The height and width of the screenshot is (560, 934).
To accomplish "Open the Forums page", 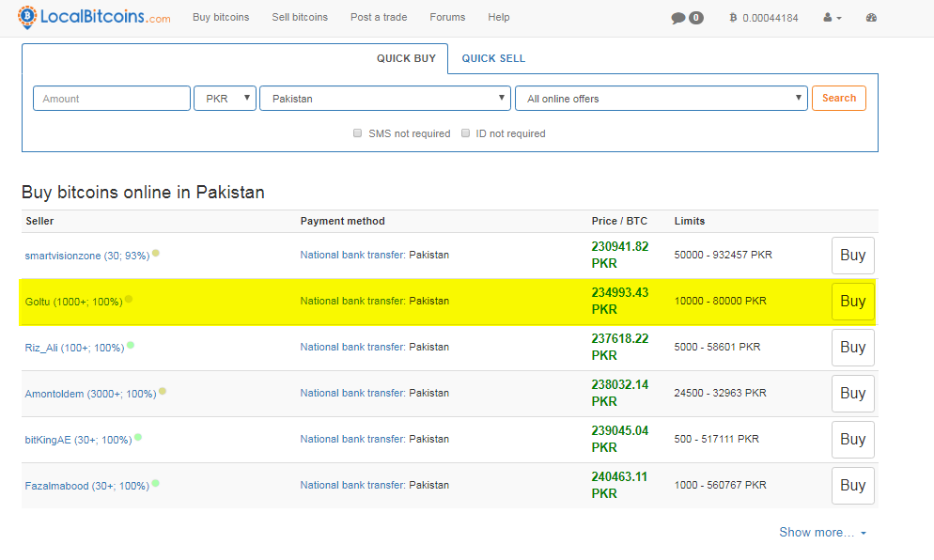I will (447, 17).
